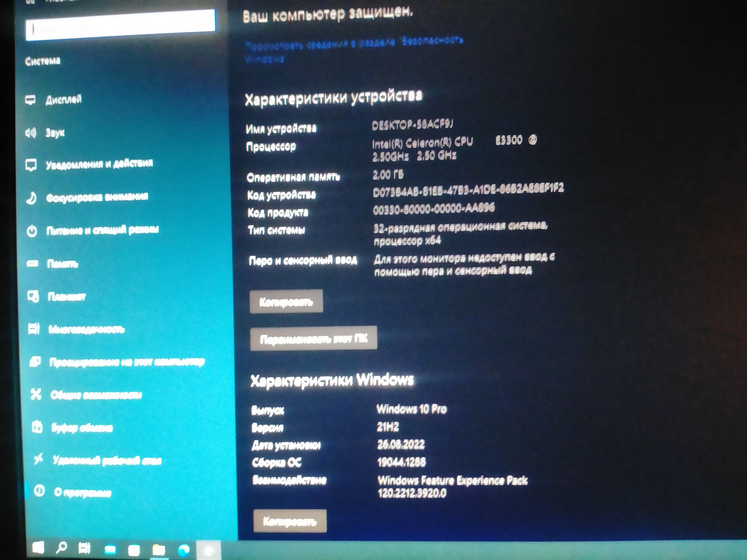Click the device ID starting D073B4AB
This screenshot has width=747, height=560.
(468, 190)
